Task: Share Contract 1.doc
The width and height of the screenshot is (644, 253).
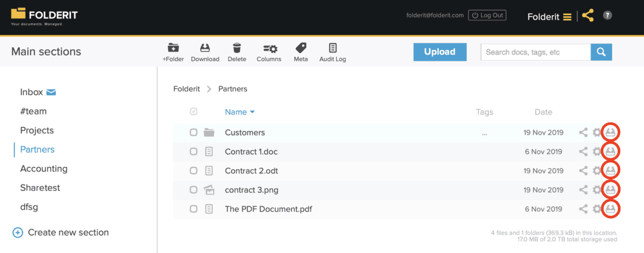Action: (583, 152)
